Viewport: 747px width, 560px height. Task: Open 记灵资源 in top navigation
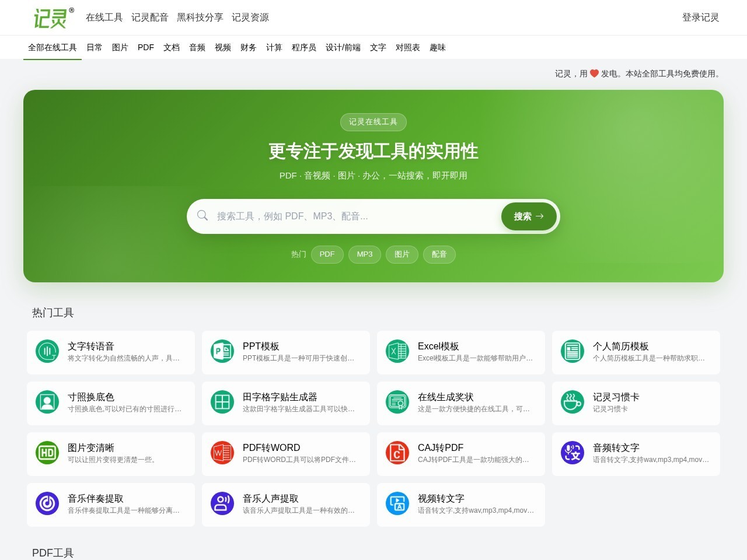[x=250, y=17]
